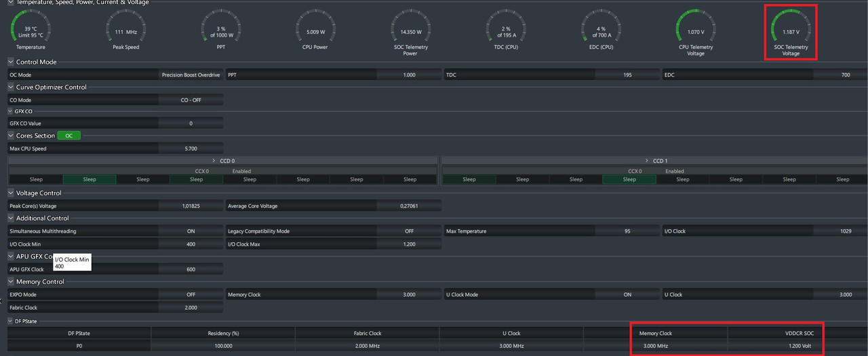The image size is (868, 356).
Task: Open the OC Mode Precision Boost Overdrive dropdown
Action: tap(191, 75)
